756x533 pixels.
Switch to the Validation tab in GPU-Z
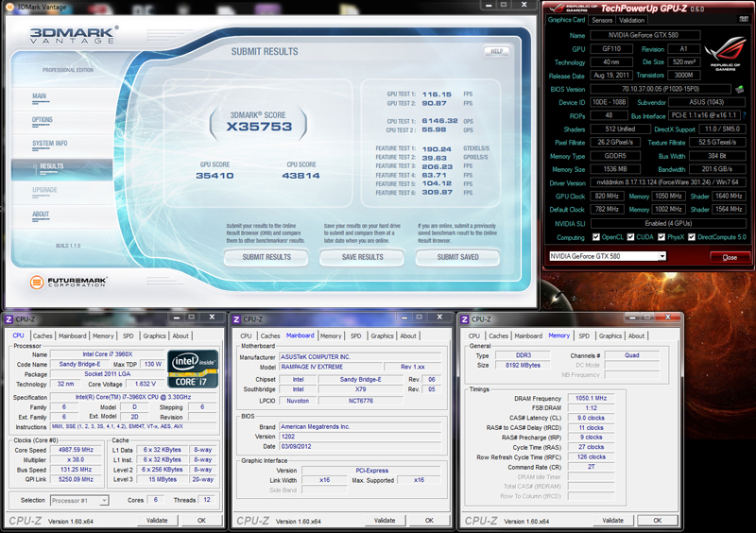coord(631,20)
